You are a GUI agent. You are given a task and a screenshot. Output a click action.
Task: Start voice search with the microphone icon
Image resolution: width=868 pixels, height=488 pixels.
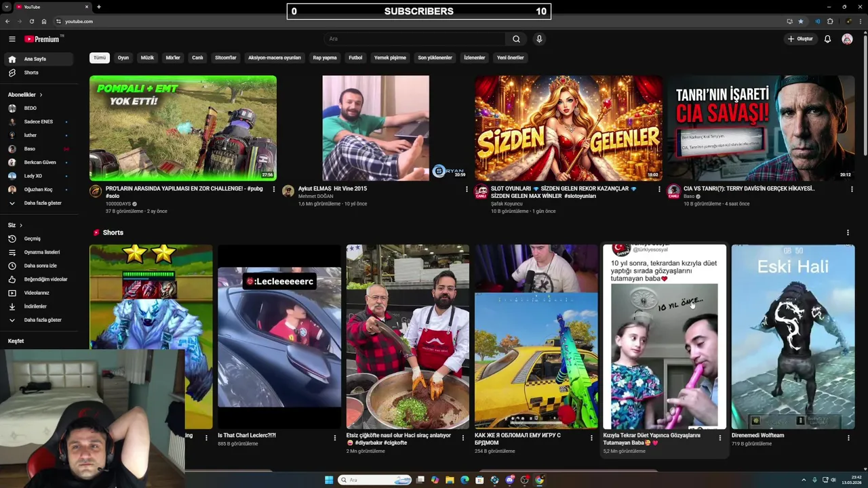coord(539,39)
